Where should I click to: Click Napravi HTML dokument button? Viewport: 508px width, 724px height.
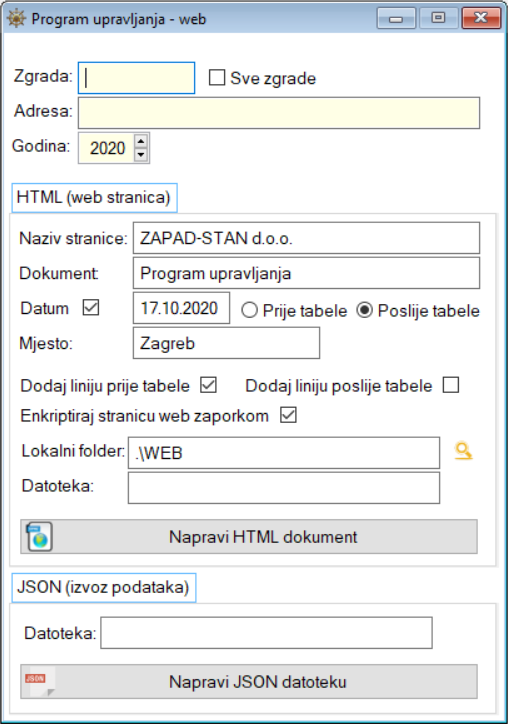[249, 537]
